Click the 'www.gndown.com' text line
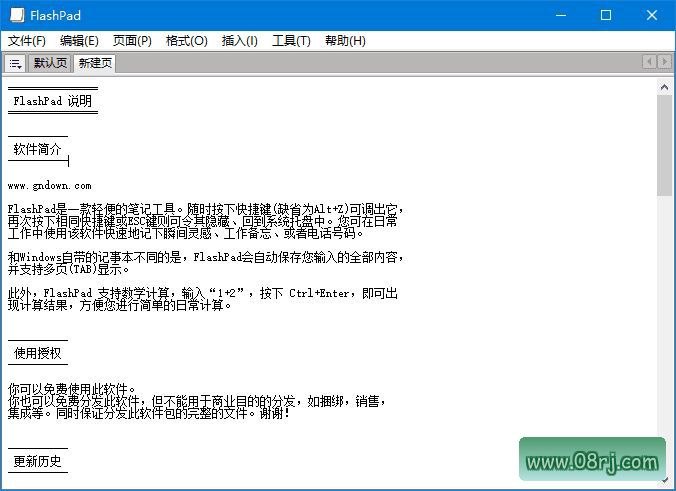Screen dimensions: 676x491 pos(50,186)
